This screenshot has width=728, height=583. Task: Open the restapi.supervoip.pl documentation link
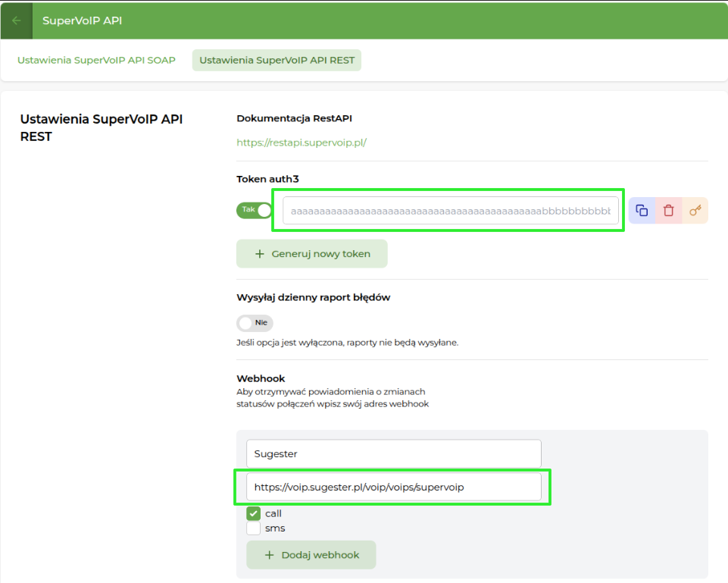coord(302,142)
